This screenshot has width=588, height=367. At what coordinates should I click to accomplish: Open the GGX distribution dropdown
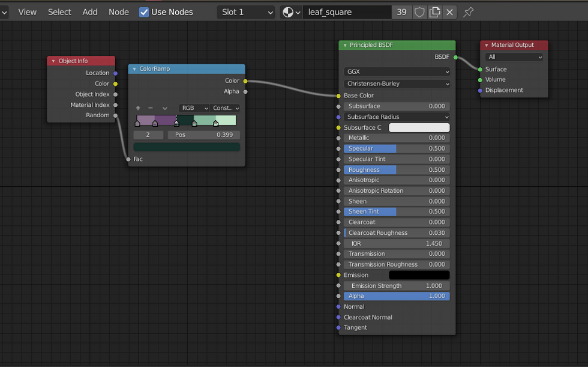[x=397, y=71]
